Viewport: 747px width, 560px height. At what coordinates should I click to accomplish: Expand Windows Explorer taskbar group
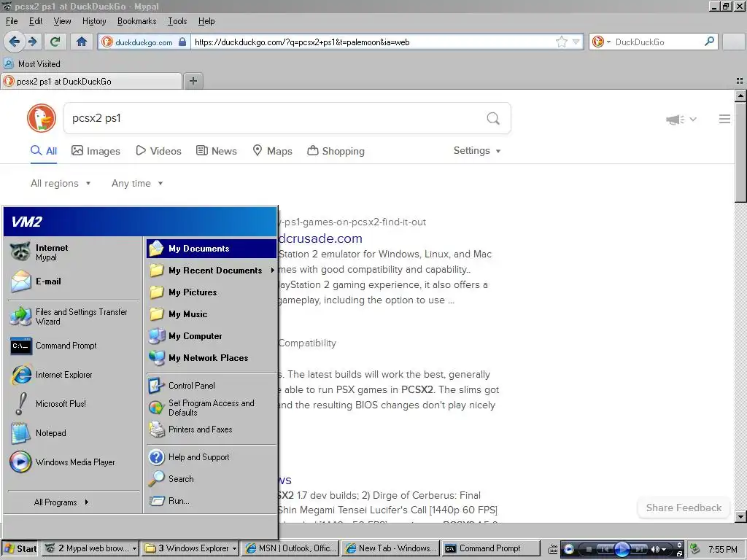click(234, 548)
